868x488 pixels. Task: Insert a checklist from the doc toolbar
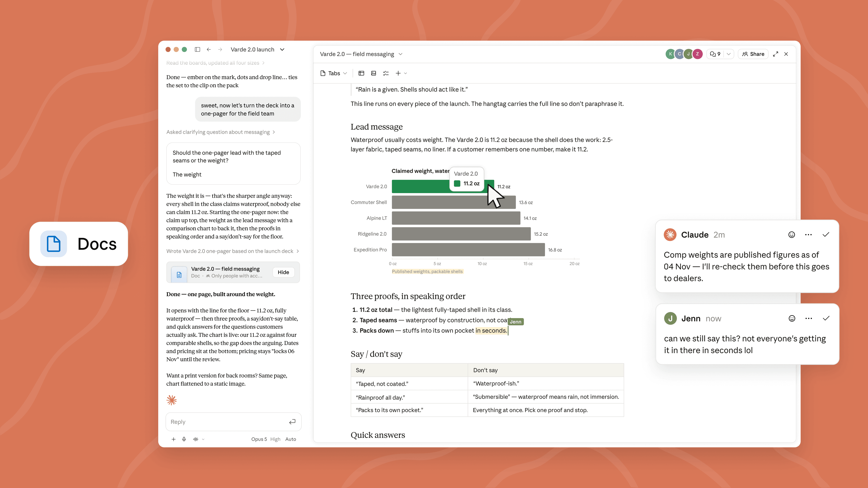[x=386, y=73]
